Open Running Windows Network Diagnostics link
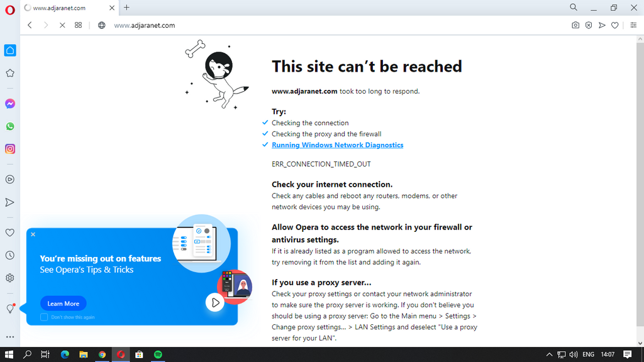The width and height of the screenshot is (644, 362). point(337,145)
